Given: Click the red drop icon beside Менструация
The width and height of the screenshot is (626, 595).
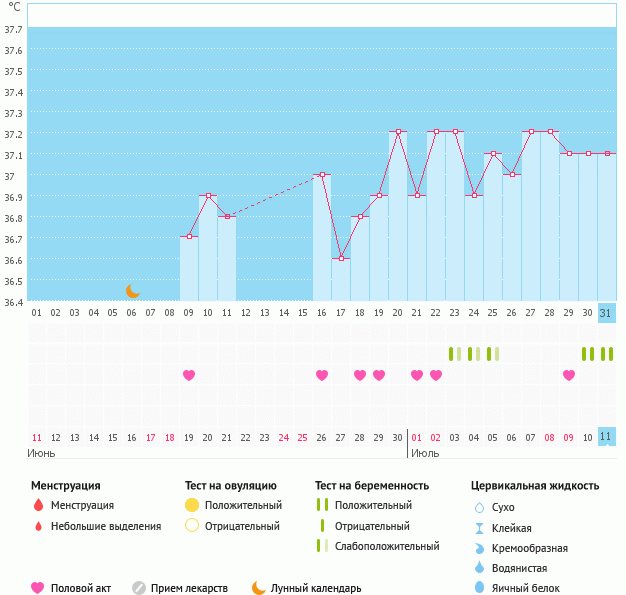Looking at the screenshot, I should [x=38, y=506].
